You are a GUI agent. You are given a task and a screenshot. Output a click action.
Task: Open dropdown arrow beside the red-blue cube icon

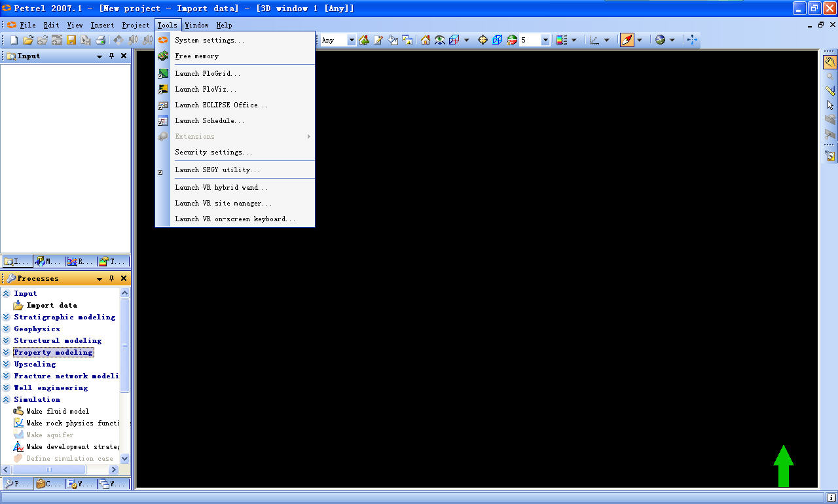467,40
